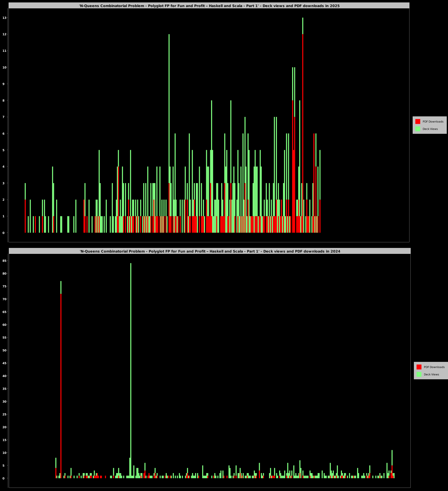
Task: Click y-axis label 85 in 2024 chart
Action: click(x=4, y=261)
